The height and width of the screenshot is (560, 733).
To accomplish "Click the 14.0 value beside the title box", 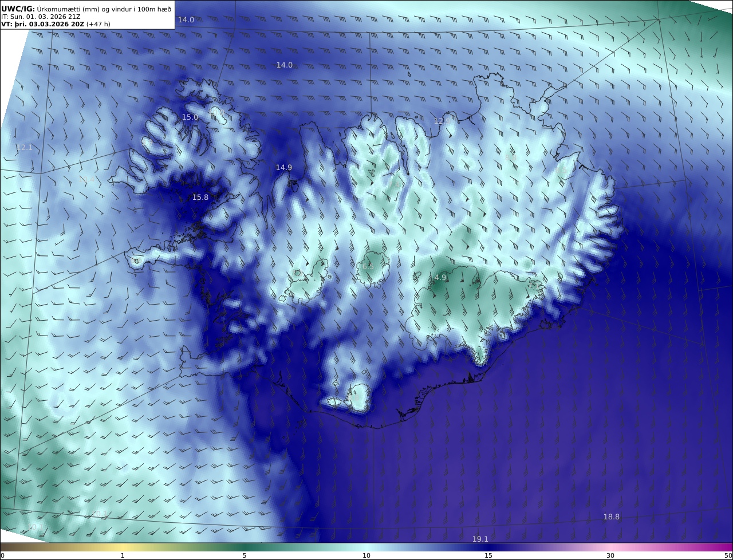I will click(186, 20).
